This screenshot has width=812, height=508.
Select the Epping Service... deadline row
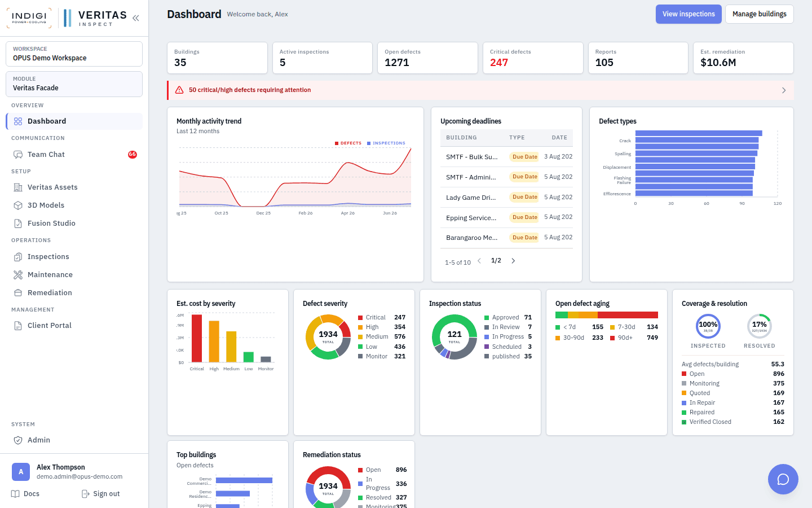(x=506, y=218)
